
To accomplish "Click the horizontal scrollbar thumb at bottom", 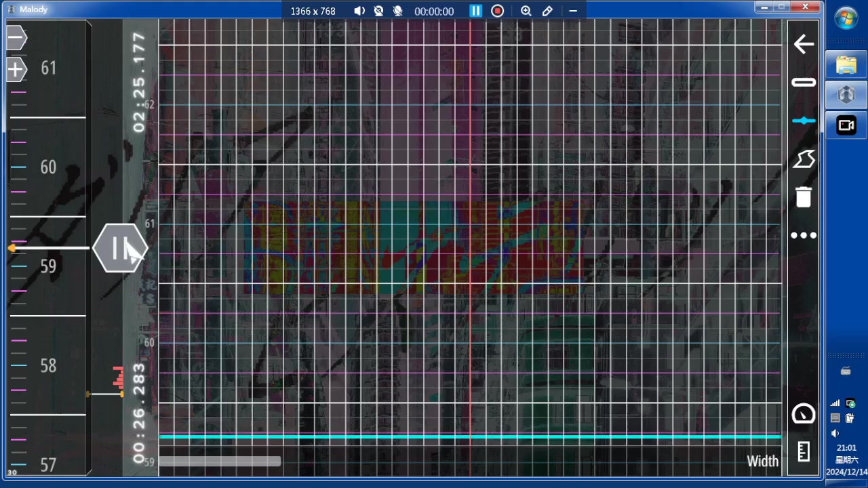I will click(x=220, y=462).
